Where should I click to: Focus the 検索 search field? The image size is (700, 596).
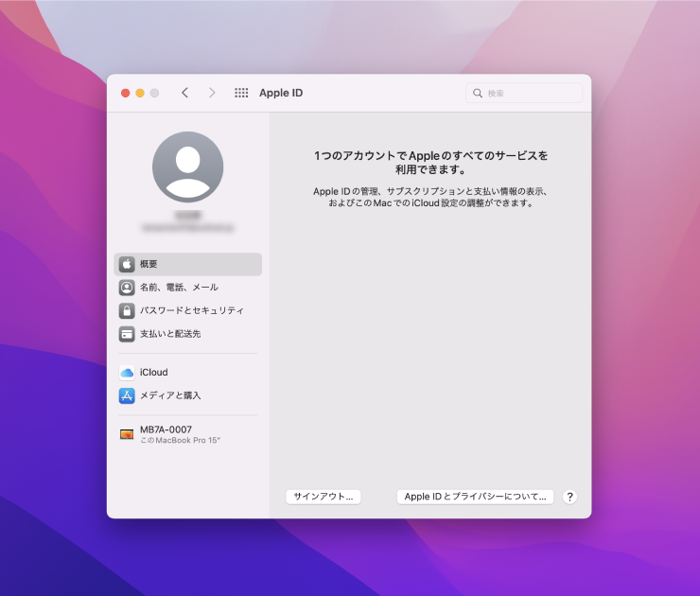click(x=524, y=94)
